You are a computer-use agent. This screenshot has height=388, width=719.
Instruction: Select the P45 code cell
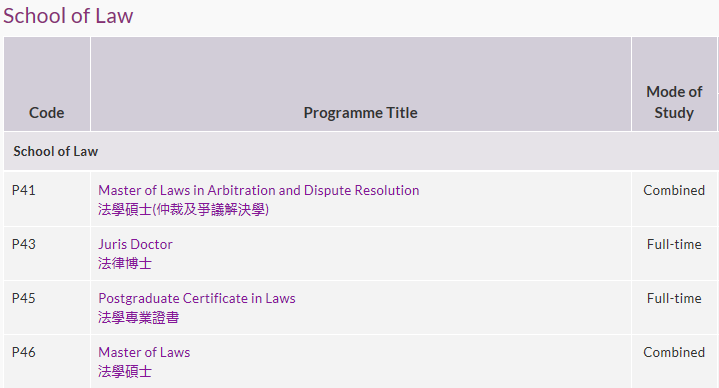pos(47,307)
